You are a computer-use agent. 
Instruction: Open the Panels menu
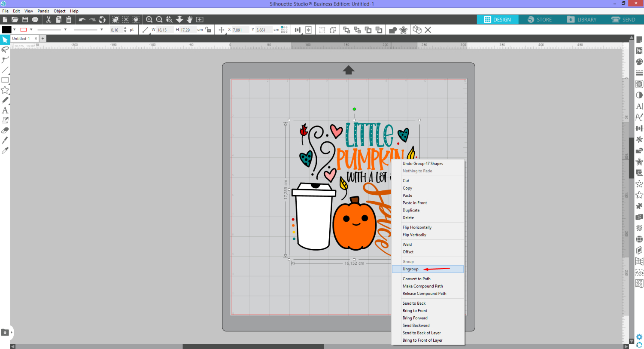[43, 11]
